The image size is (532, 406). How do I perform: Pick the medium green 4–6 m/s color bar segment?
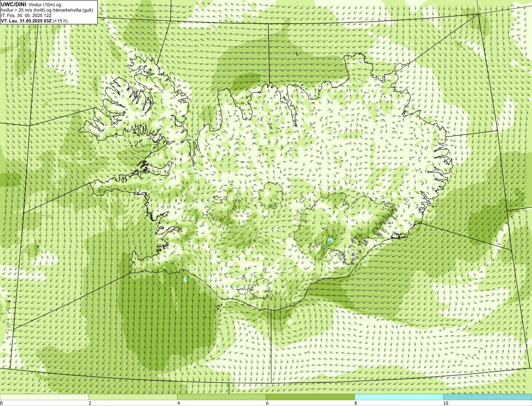coord(222,397)
